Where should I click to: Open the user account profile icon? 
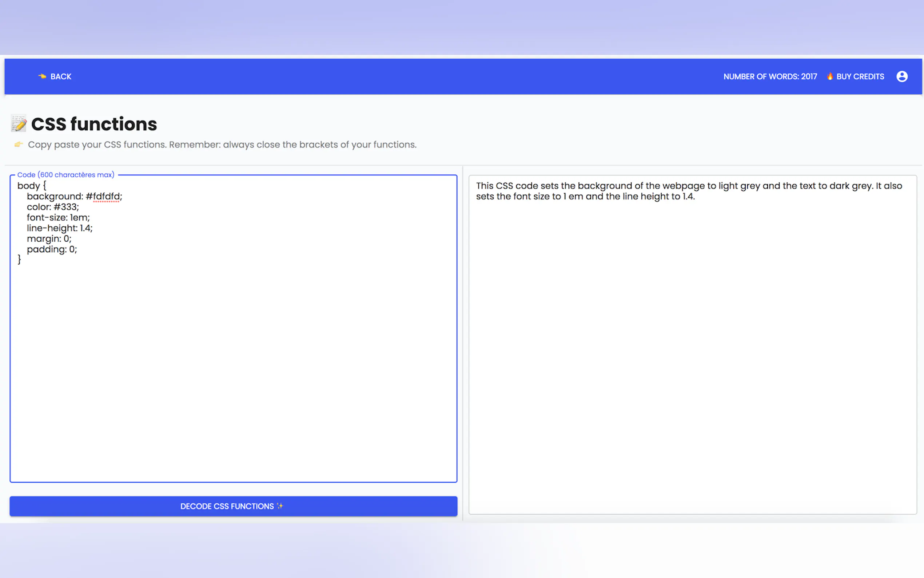click(902, 76)
